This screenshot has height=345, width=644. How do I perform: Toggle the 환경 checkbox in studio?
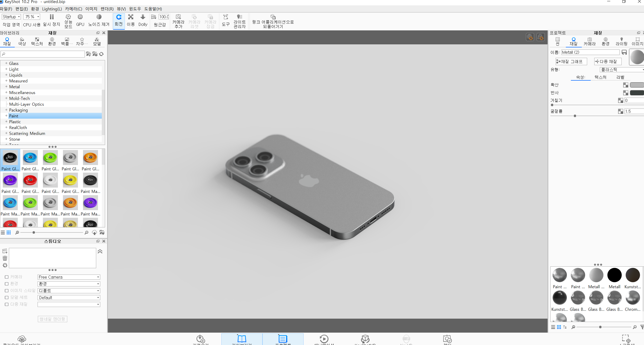pos(7,284)
